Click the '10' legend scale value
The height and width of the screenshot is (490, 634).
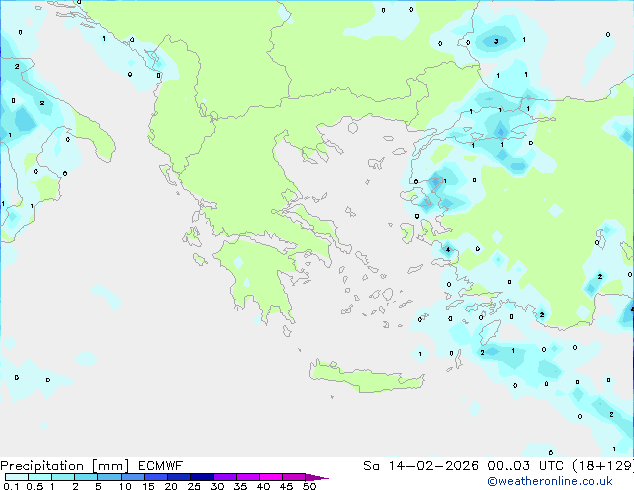125,486
